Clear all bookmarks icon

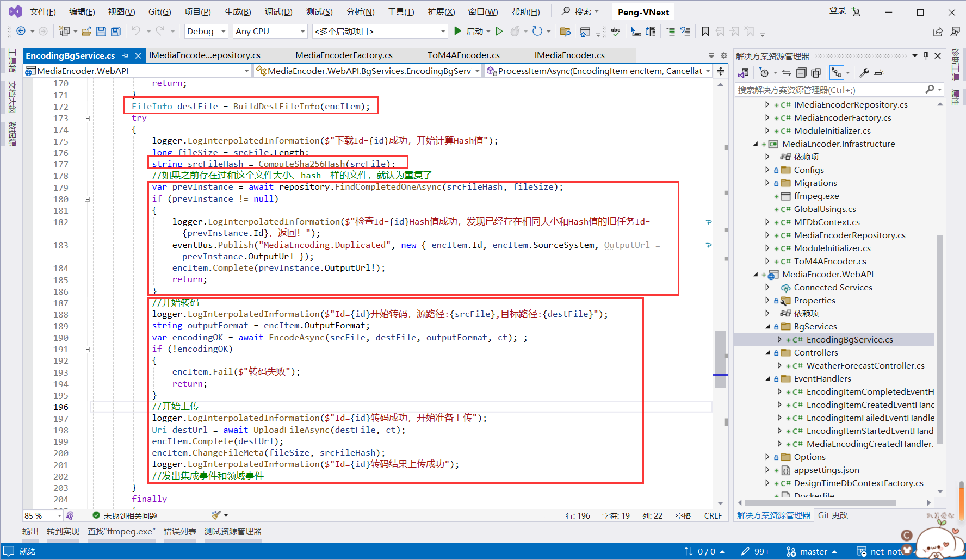(750, 32)
